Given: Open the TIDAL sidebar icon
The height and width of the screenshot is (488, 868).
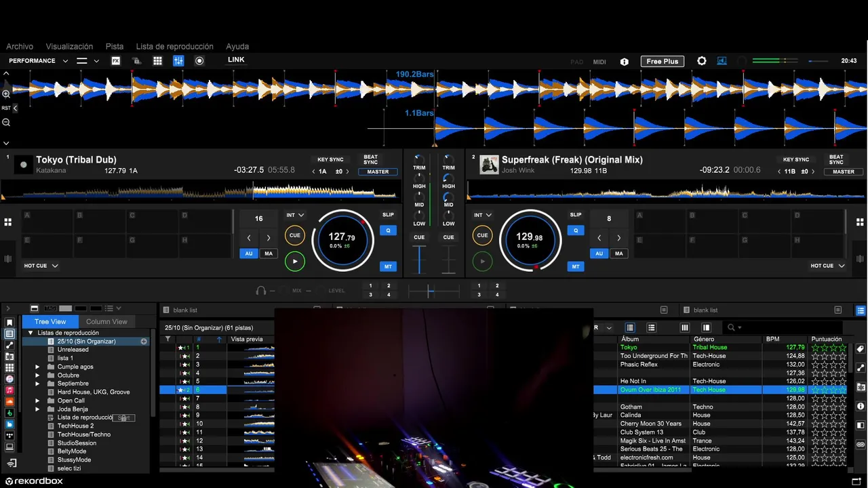Looking at the screenshot, I should point(9,435).
